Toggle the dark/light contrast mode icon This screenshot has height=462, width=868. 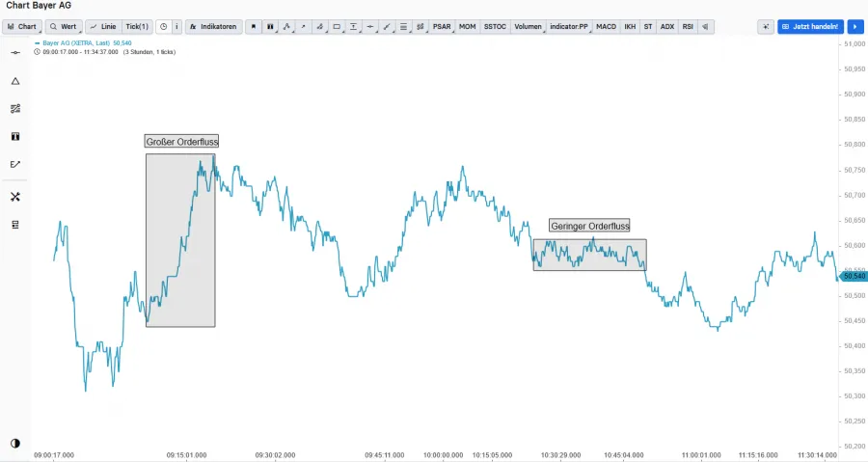pos(15,443)
